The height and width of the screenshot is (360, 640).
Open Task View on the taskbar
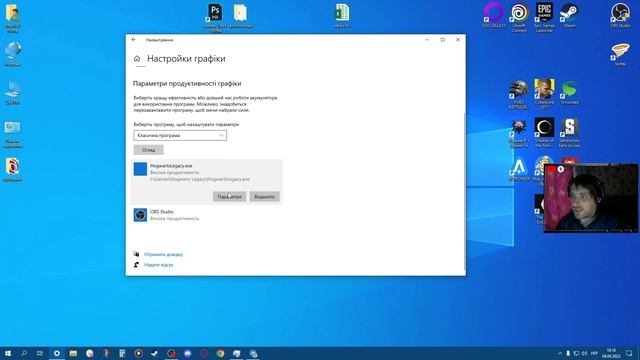[x=40, y=353]
